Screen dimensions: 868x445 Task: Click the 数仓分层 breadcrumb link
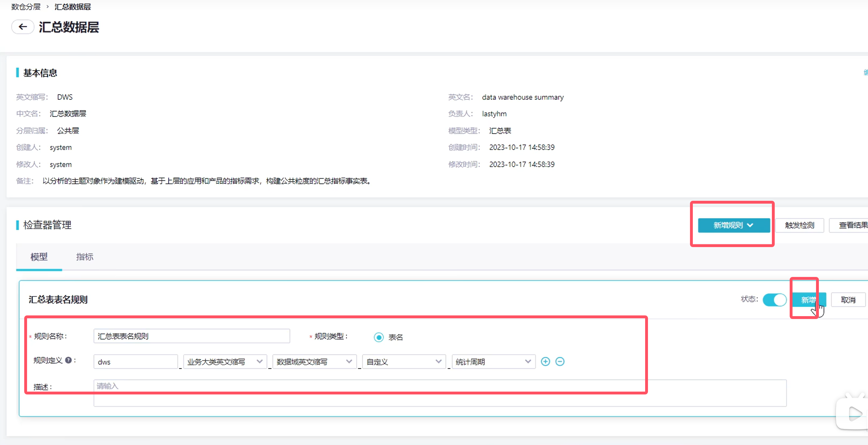(26, 7)
